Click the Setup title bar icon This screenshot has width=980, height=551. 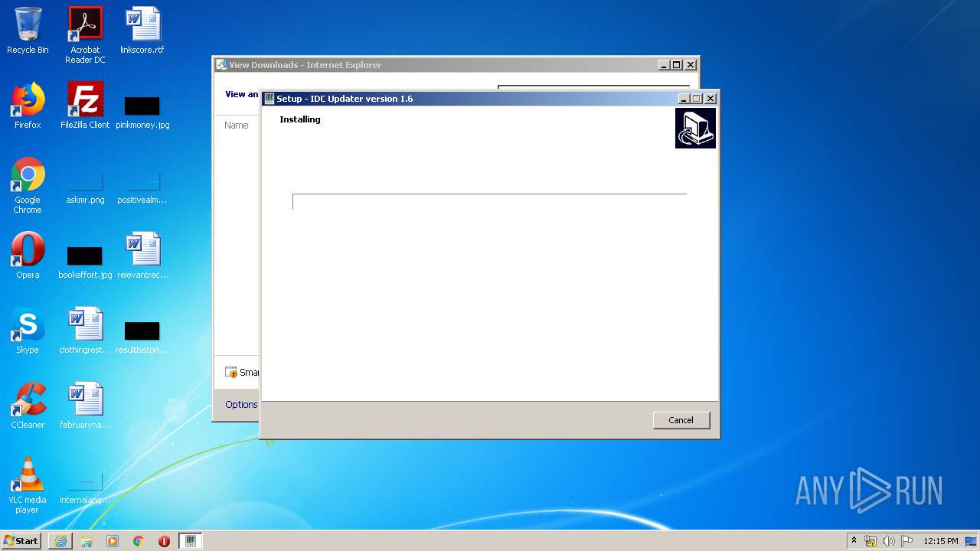point(269,99)
